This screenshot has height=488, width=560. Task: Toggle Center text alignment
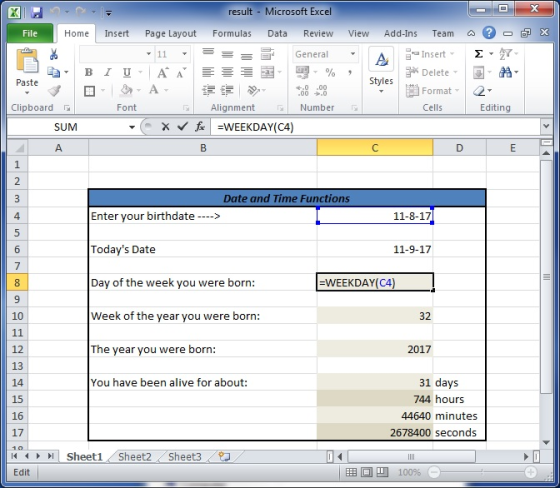[227, 72]
